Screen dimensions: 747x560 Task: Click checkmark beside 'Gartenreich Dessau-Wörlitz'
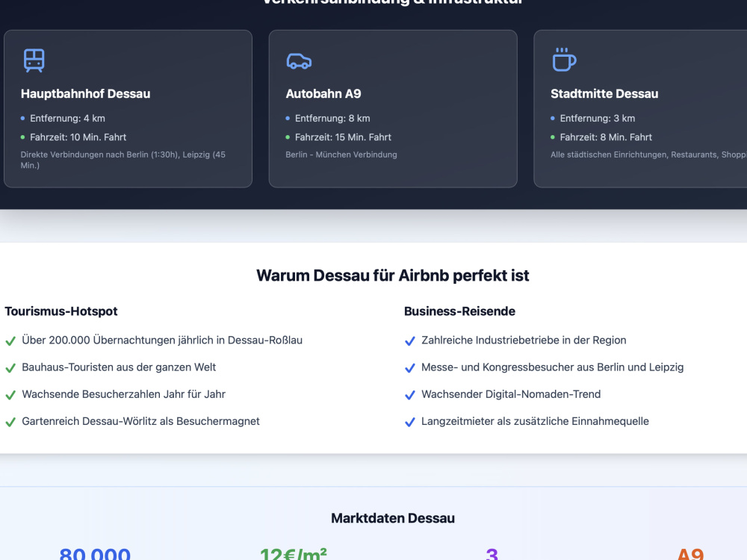(10, 422)
